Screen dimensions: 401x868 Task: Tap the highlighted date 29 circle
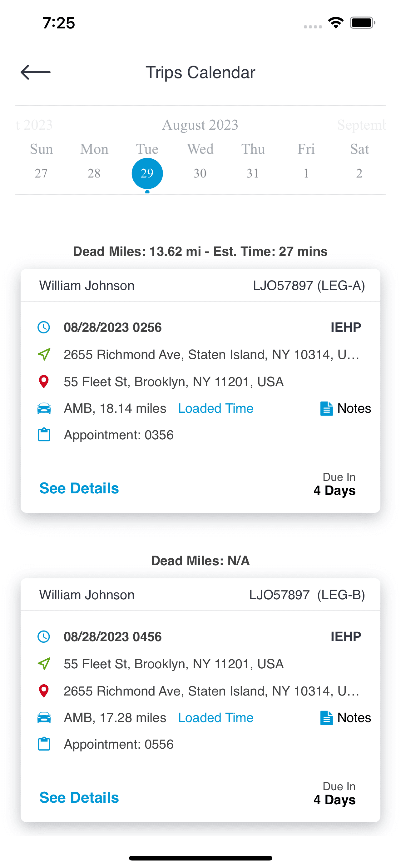point(147,173)
